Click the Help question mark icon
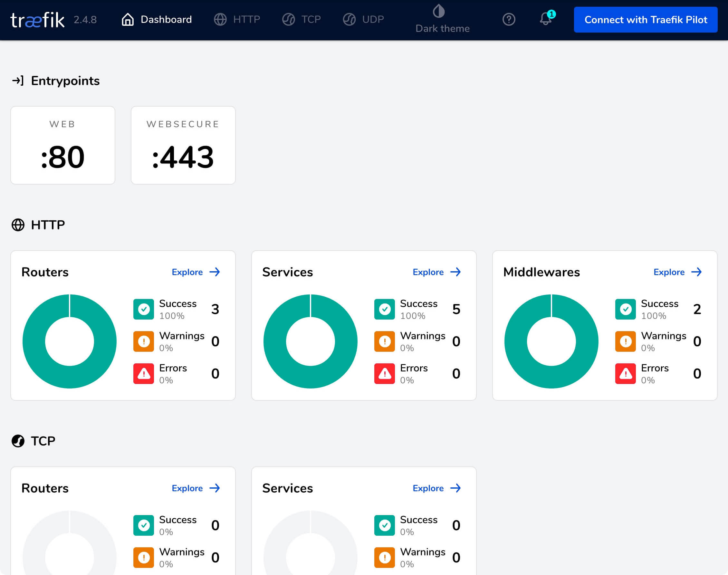This screenshot has width=728, height=575. 509,20
